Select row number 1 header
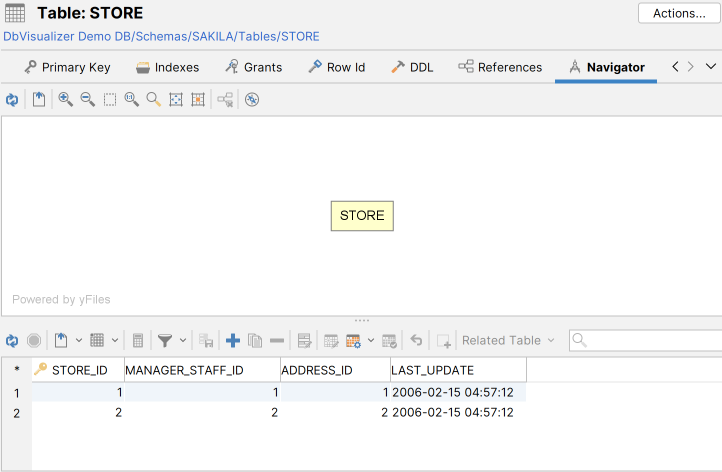Image resolution: width=722 pixels, height=472 pixels. (x=17, y=393)
